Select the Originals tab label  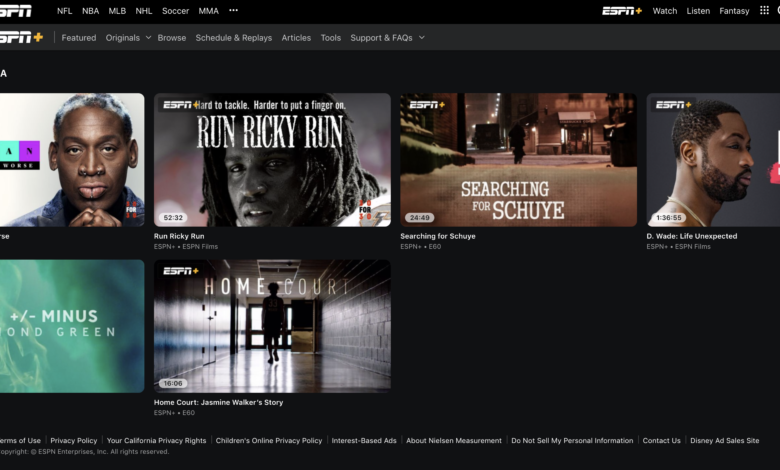click(122, 38)
